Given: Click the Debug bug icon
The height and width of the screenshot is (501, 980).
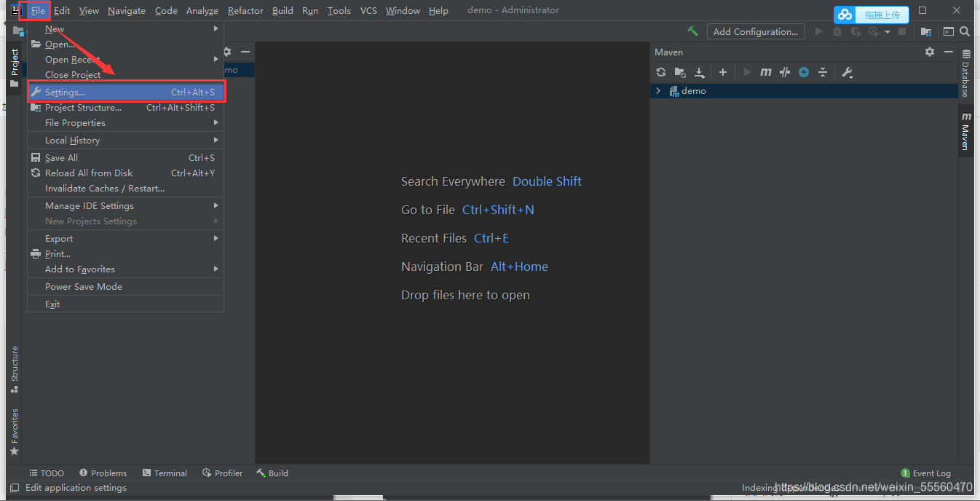Looking at the screenshot, I should click(837, 31).
